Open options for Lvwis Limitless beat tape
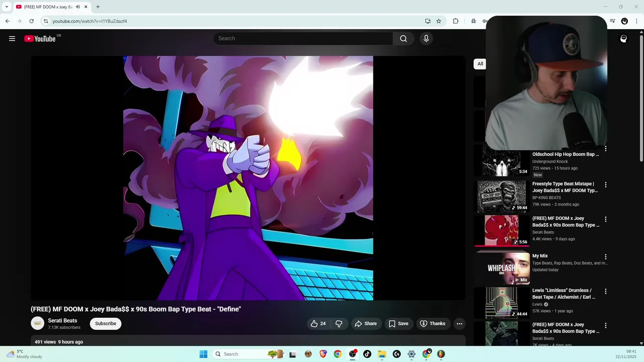The height and width of the screenshot is (362, 644). click(606, 291)
